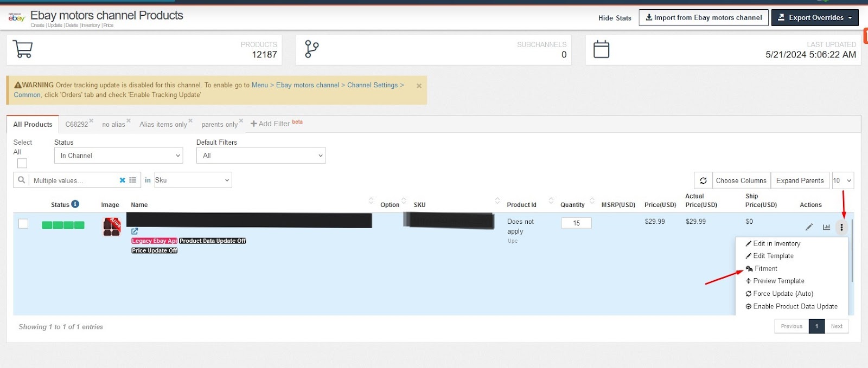
Task: Click the 'Product Data Update Off' badge
Action: coord(213,241)
